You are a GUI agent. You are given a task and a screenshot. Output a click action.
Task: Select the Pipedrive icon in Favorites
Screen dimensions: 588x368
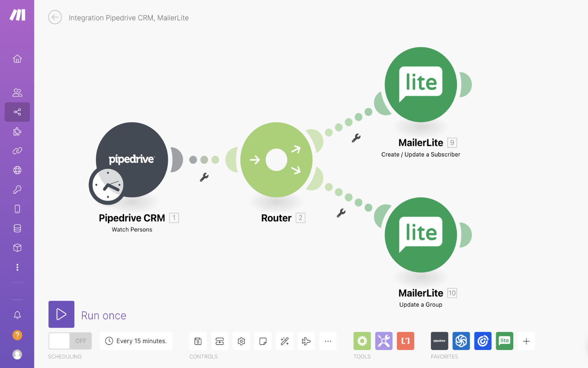click(439, 341)
